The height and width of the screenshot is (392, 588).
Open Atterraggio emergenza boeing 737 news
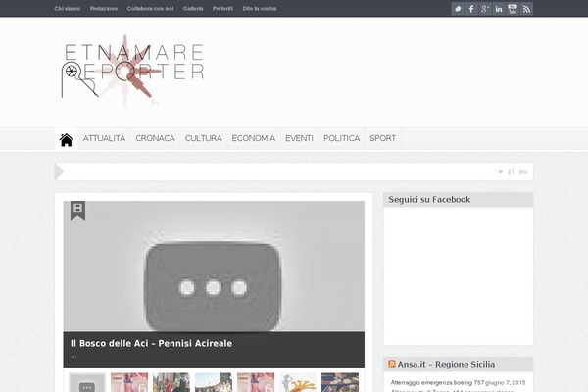click(x=437, y=382)
